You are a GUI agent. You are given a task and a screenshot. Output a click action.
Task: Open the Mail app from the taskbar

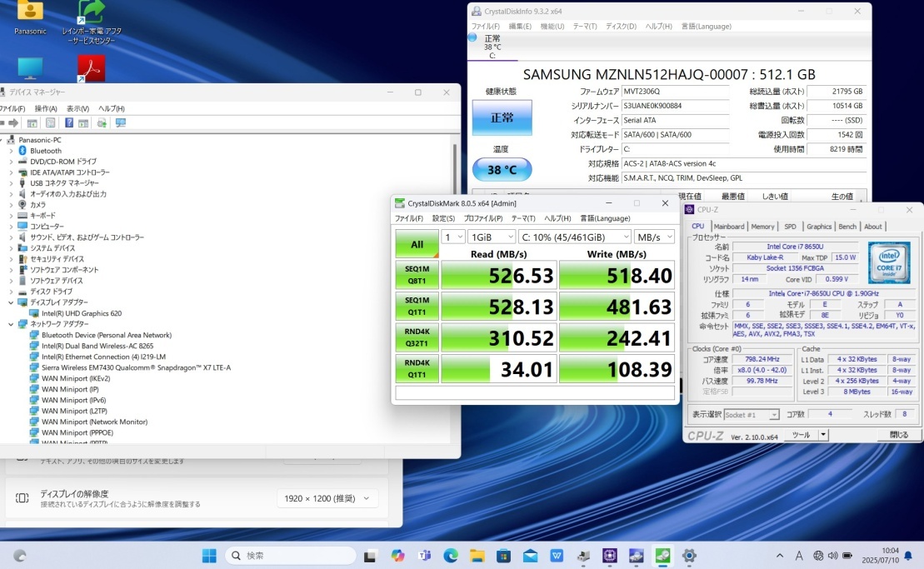[530, 556]
